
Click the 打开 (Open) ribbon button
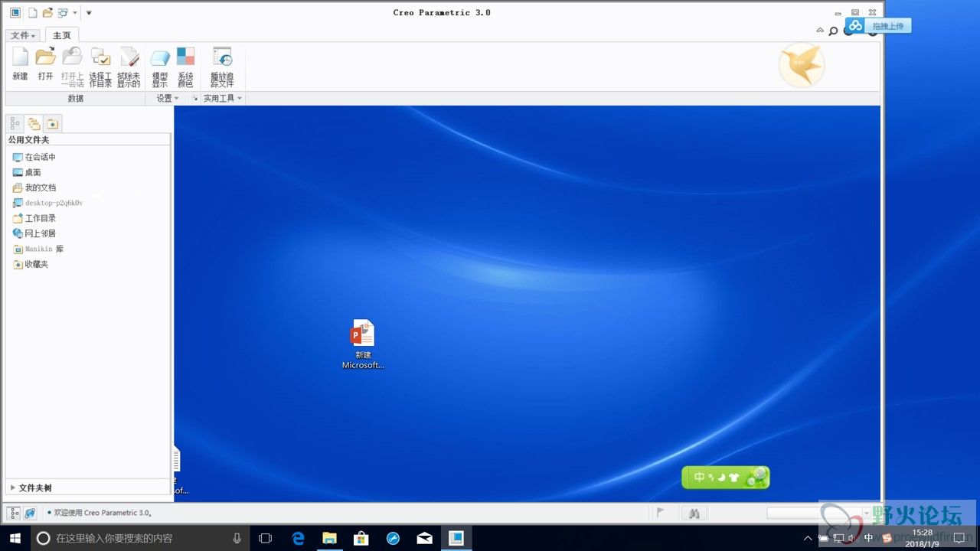pos(46,64)
